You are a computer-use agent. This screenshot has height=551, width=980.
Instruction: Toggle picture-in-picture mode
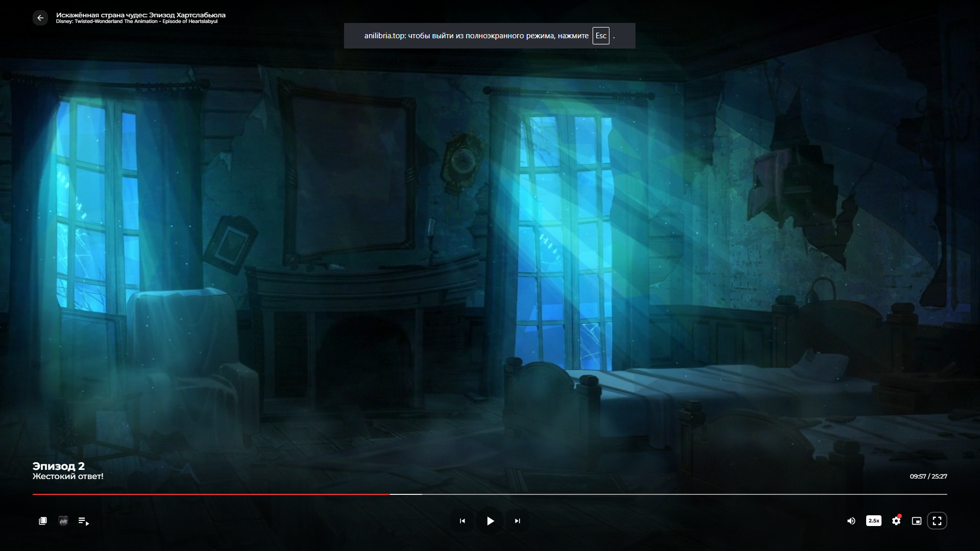917,521
